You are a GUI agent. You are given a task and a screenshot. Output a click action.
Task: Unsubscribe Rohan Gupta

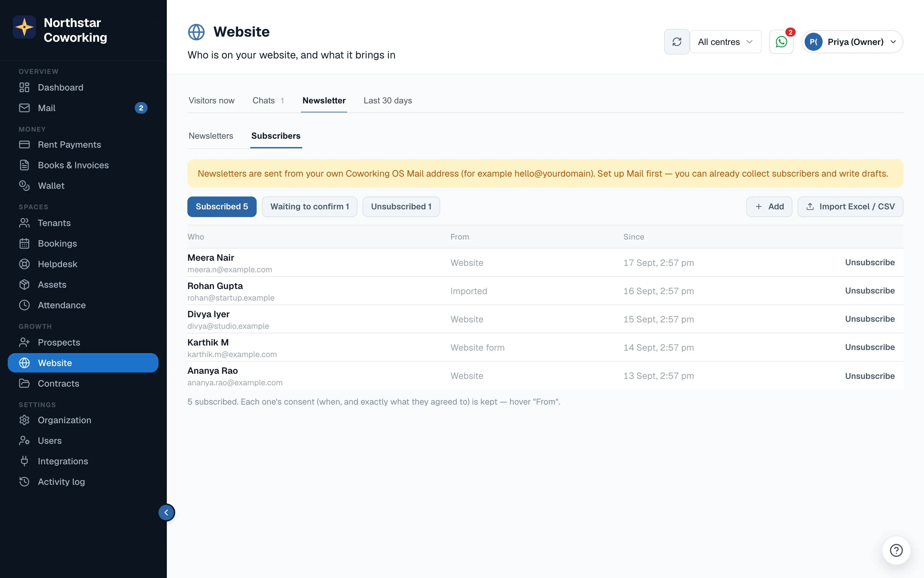pyautogui.click(x=870, y=291)
